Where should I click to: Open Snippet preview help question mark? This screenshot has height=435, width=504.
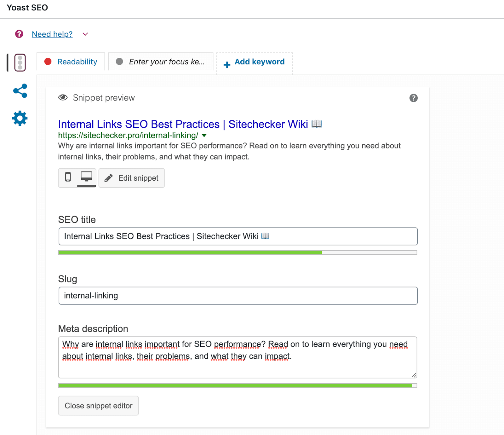point(414,98)
